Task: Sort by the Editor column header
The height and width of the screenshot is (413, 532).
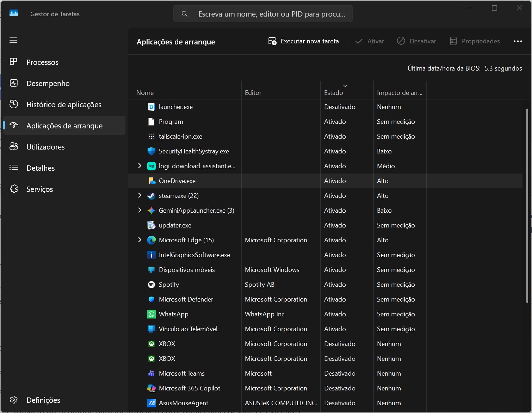Action: (x=281, y=90)
